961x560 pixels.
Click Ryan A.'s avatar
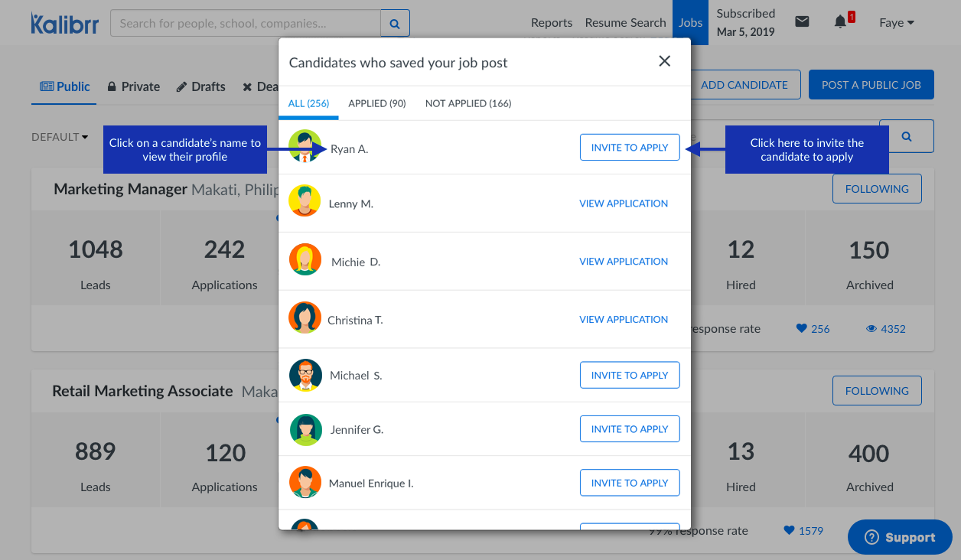(305, 146)
